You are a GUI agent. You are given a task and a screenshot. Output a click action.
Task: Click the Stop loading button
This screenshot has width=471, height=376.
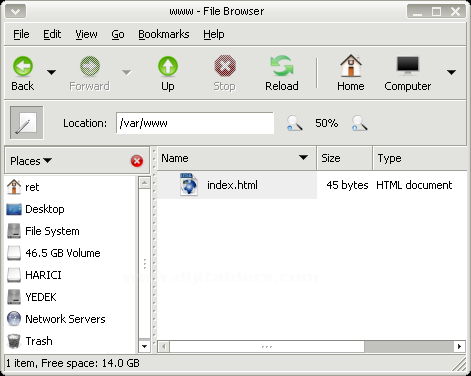[x=225, y=73]
